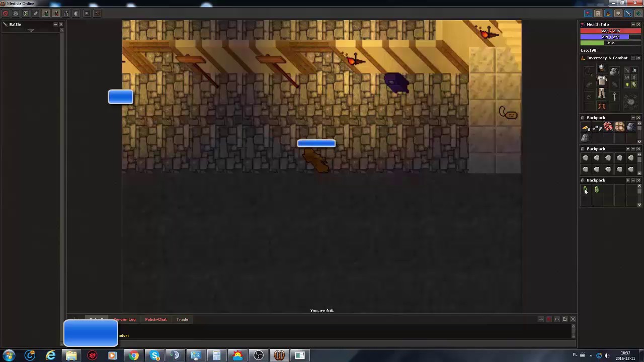Click the 'You are full.' status message
Screen dimensions: 644x362
[322, 311]
